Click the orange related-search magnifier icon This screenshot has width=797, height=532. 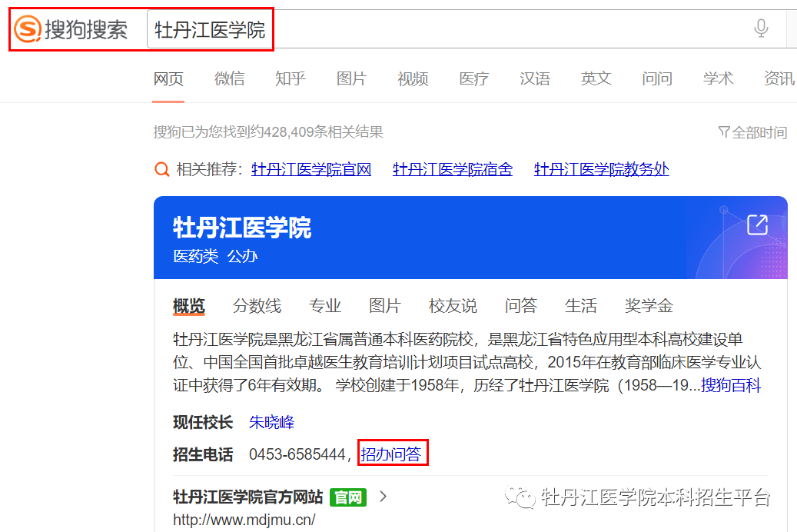[x=161, y=170]
